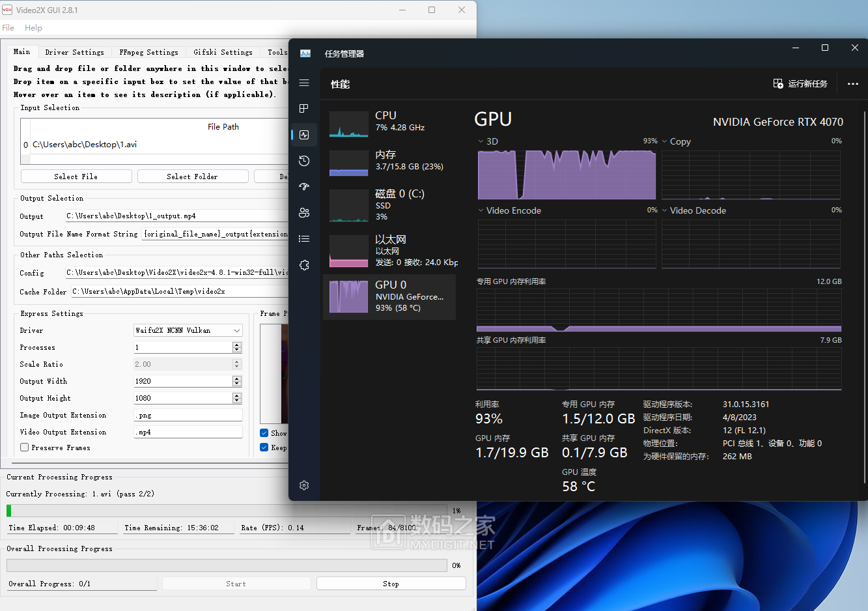Select the Performance icon in Task Manager sidebar
Screen dimensions: 868x611
(304, 135)
